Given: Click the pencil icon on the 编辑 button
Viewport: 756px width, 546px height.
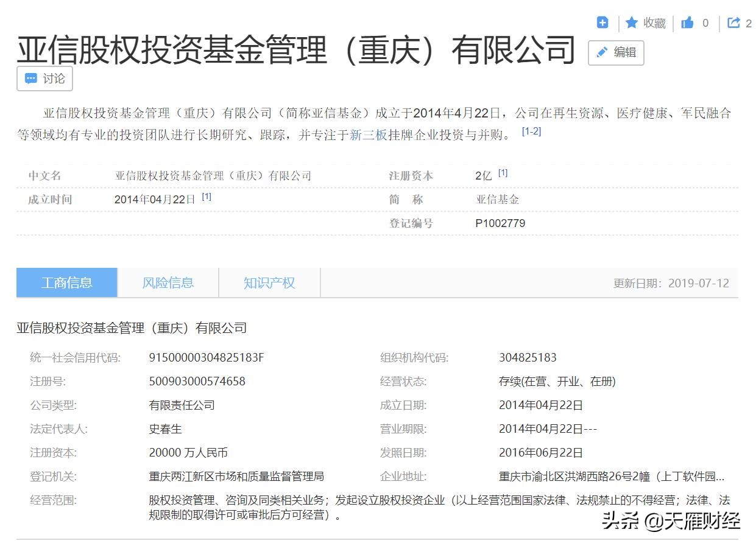Looking at the screenshot, I should (602, 52).
